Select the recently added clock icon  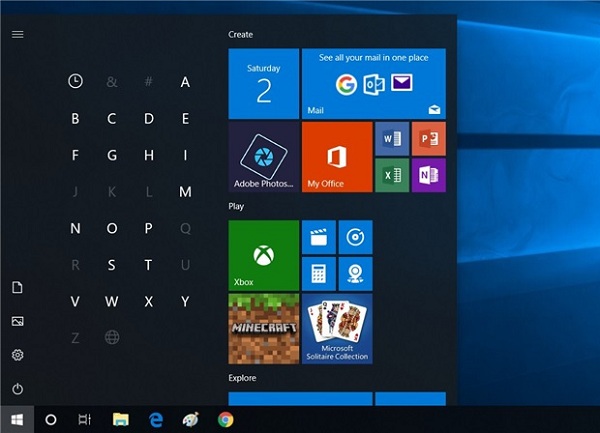pyautogui.click(x=75, y=82)
